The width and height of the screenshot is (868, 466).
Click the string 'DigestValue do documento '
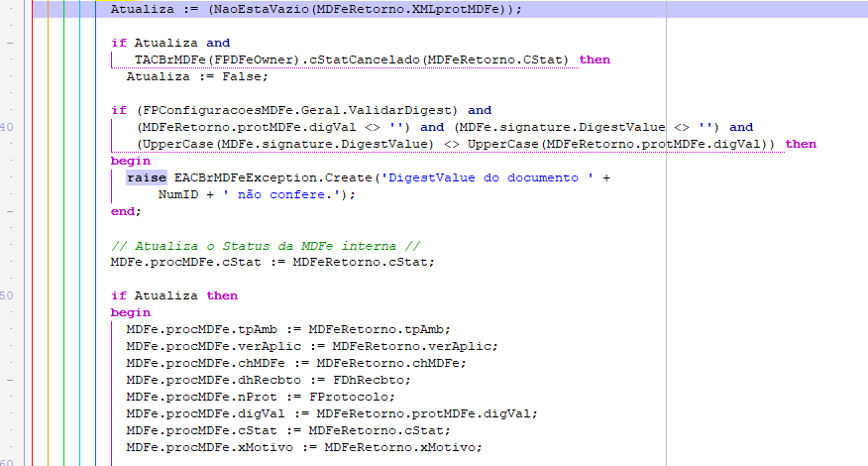click(x=488, y=177)
